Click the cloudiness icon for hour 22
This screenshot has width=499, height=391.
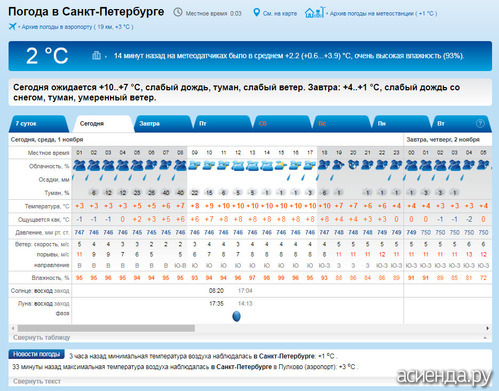382,165
